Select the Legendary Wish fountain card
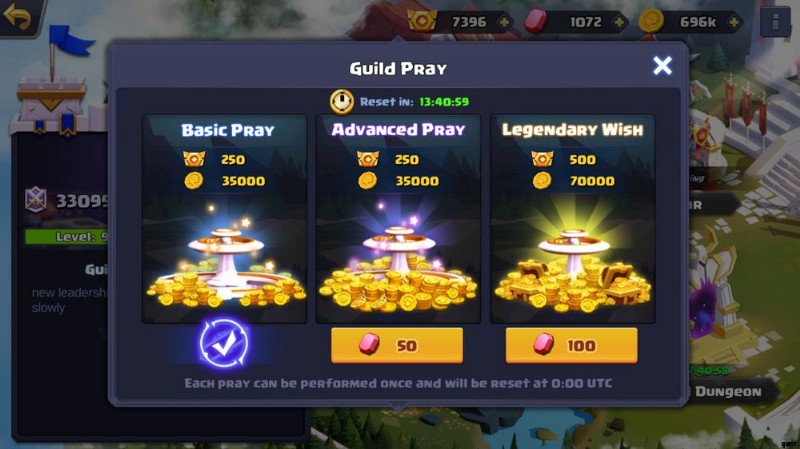Viewport: 800px width, 449px height. point(572,219)
